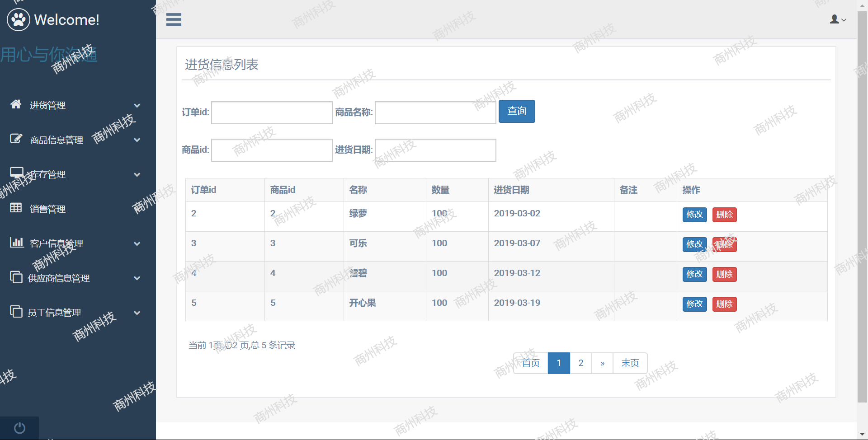Focus the 订单id input field
This screenshot has width=868, height=440.
coord(272,112)
